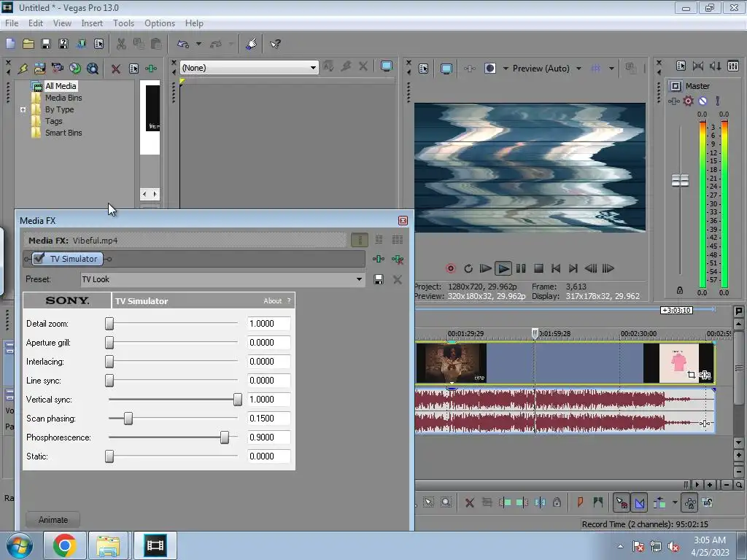
Task: Open the Edit menu
Action: click(36, 23)
